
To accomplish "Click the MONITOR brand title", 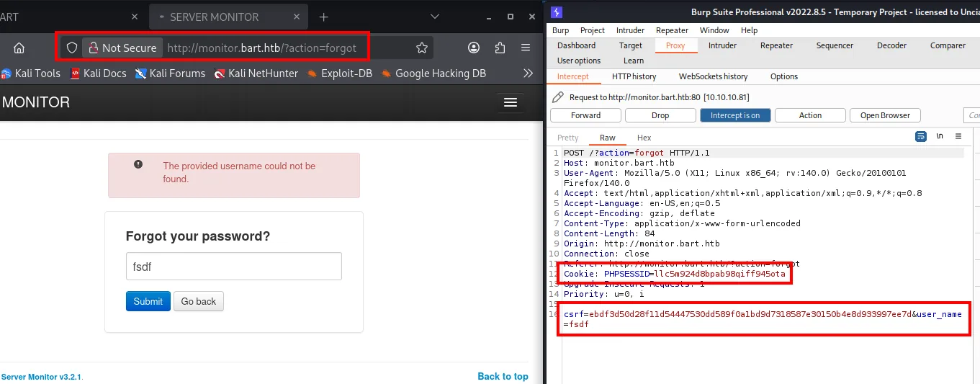I will click(35, 102).
